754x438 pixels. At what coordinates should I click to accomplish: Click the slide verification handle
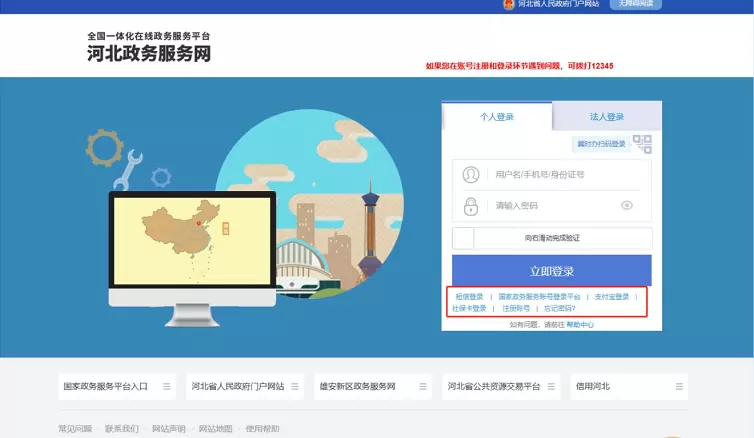pos(464,238)
